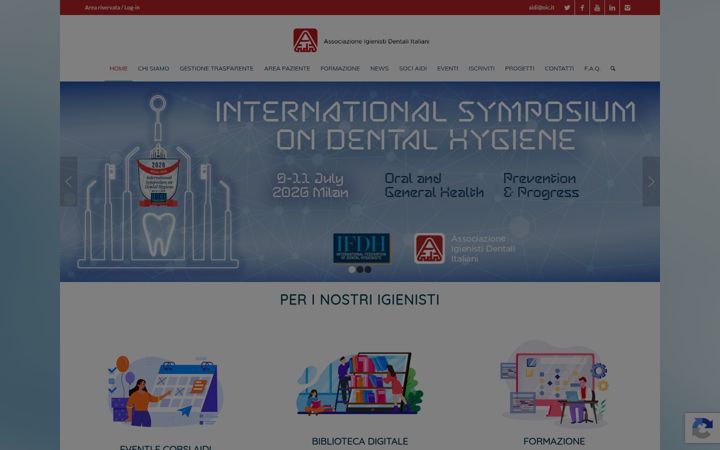Click BIBLIOTECA DIGITALE heading
Viewport: 720px width, 450px height.
coord(360,441)
